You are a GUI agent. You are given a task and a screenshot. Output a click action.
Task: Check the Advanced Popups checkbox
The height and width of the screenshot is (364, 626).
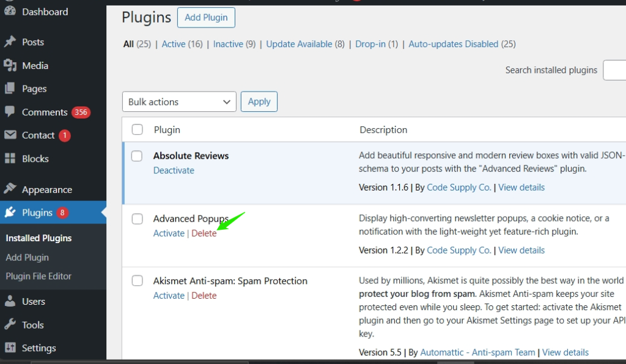[x=138, y=219]
